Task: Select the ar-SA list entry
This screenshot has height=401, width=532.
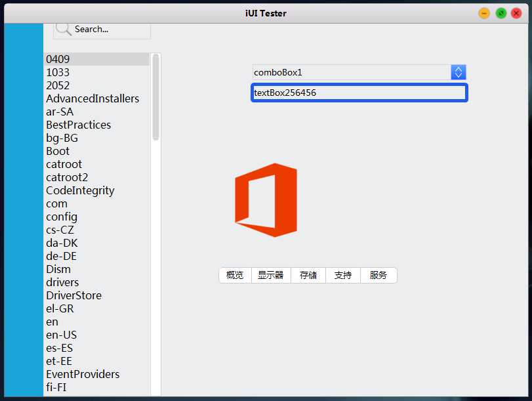Action: (x=96, y=112)
